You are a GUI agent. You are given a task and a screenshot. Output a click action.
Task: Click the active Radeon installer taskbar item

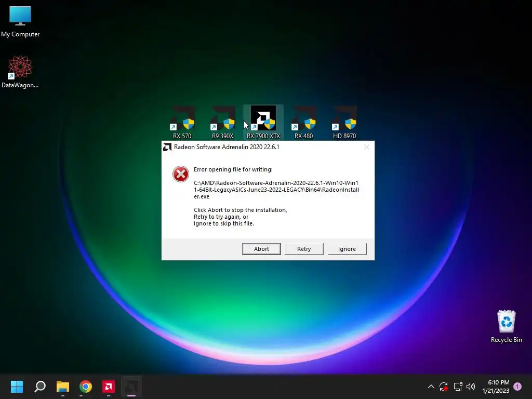click(x=131, y=387)
